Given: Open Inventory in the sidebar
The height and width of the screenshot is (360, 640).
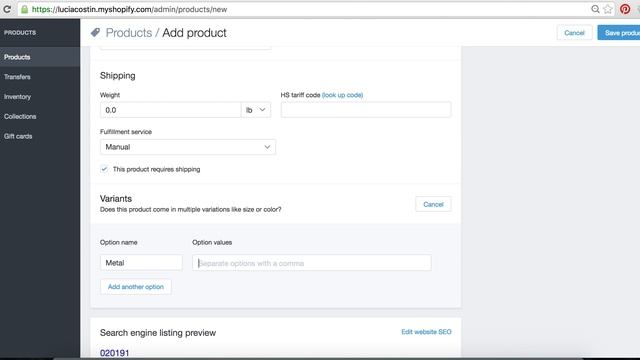Looking at the screenshot, I should (18, 97).
